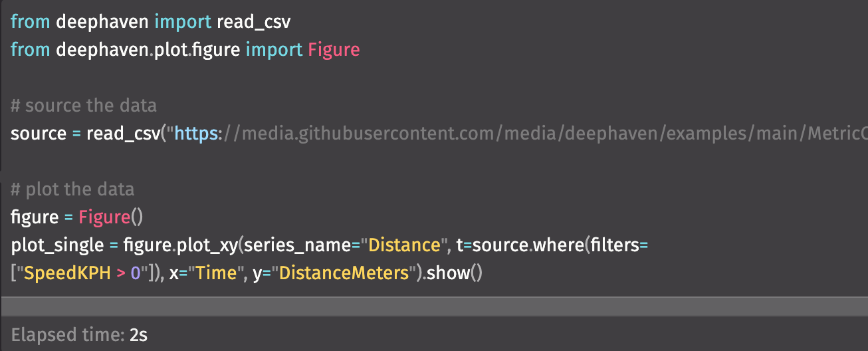Click Figure() constructor in the assignment line

click(x=110, y=217)
